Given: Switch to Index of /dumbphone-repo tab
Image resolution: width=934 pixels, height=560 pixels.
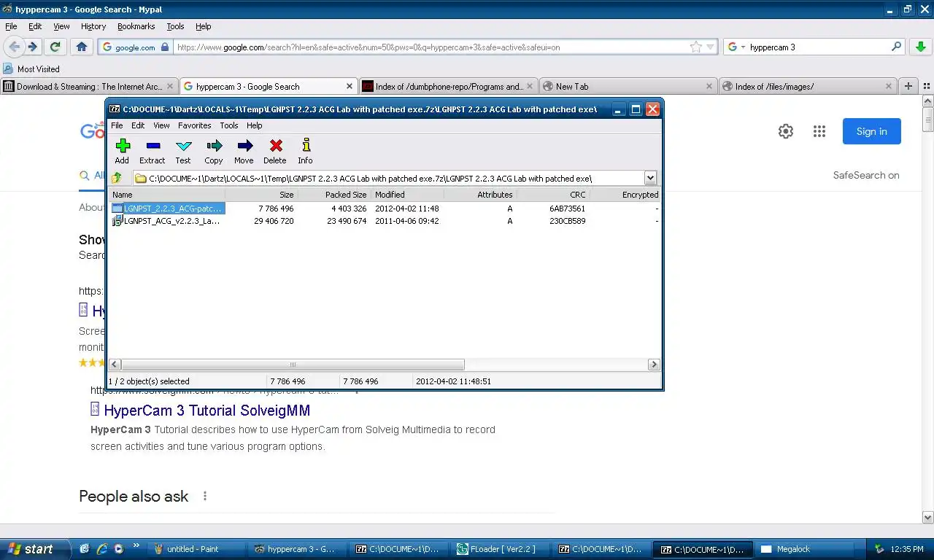Looking at the screenshot, I should (448, 86).
